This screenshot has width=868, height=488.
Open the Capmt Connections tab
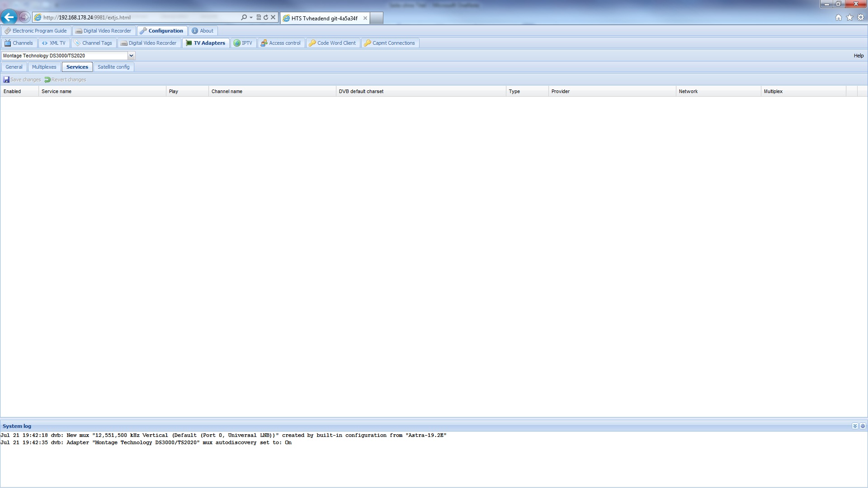pyautogui.click(x=390, y=43)
